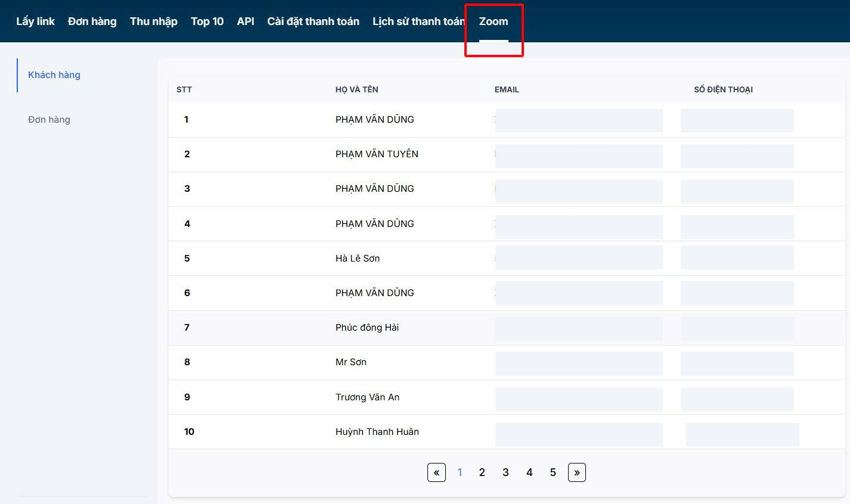
Task: Open the Thu nhập tab
Action: click(x=153, y=21)
